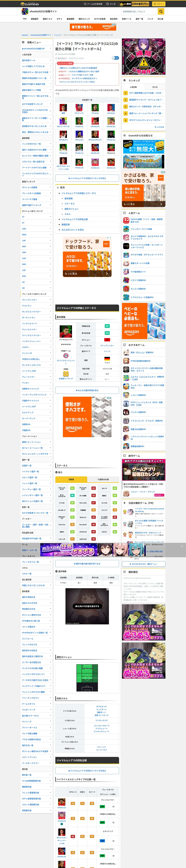Expand the CF position sidebar row

pos(37,217)
